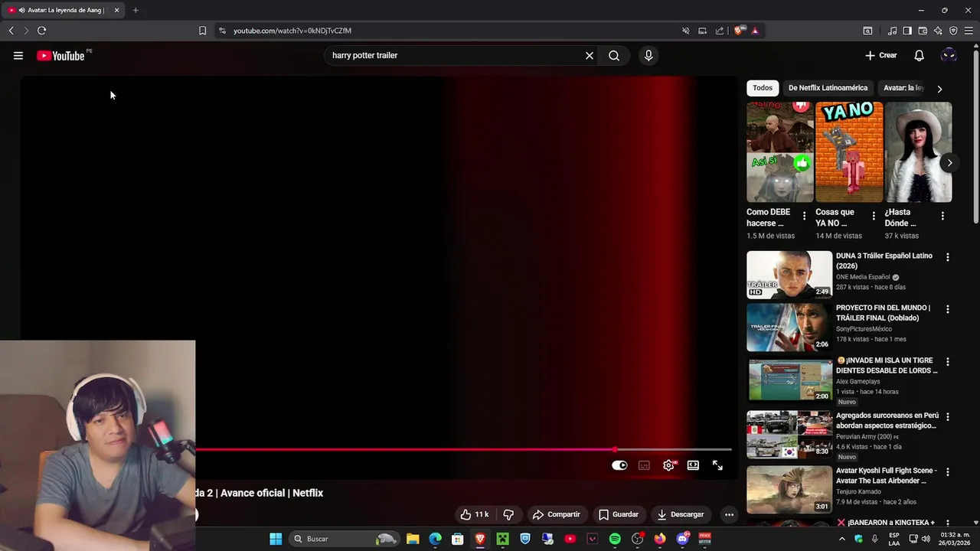Reload the current page
This screenshot has width=980, height=551.
[41, 31]
